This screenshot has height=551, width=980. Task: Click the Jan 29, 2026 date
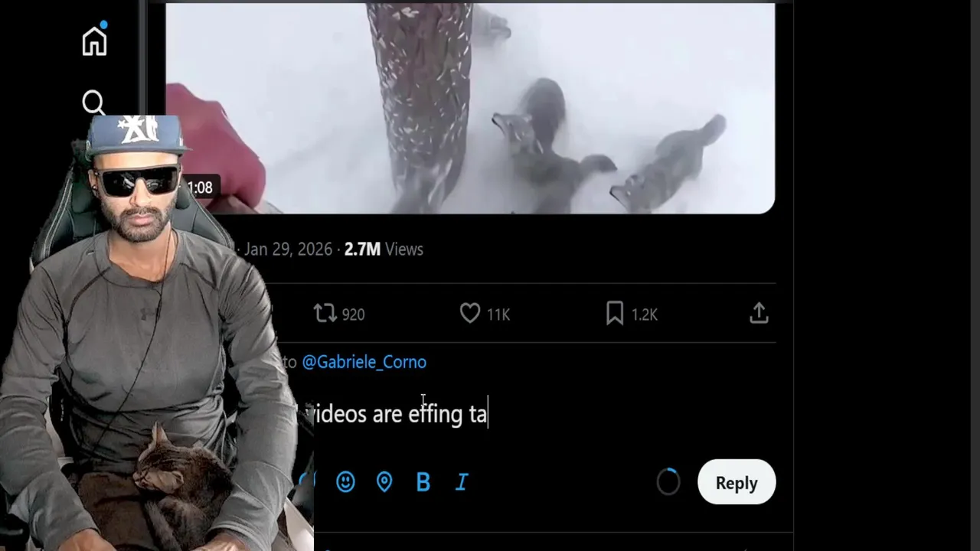288,249
